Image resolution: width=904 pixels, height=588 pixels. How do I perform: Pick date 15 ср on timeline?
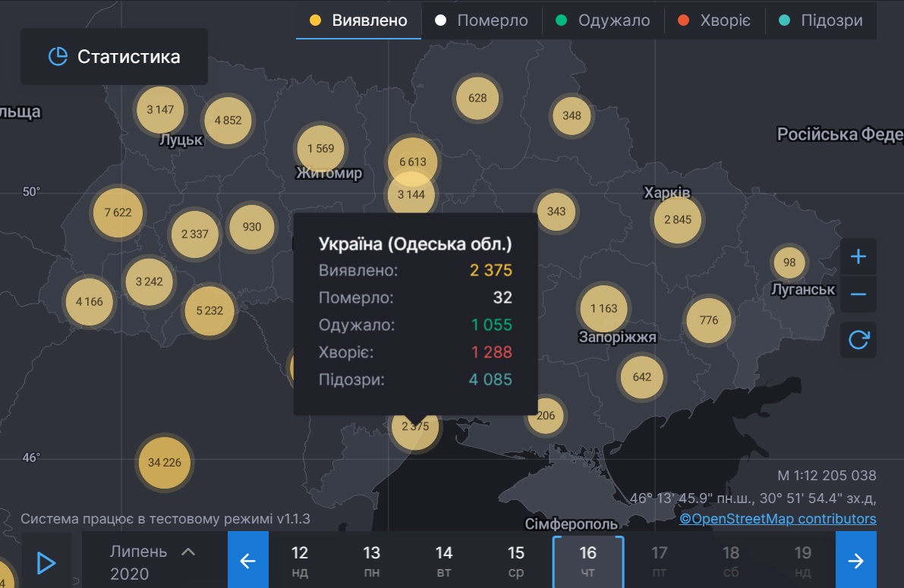point(516,561)
